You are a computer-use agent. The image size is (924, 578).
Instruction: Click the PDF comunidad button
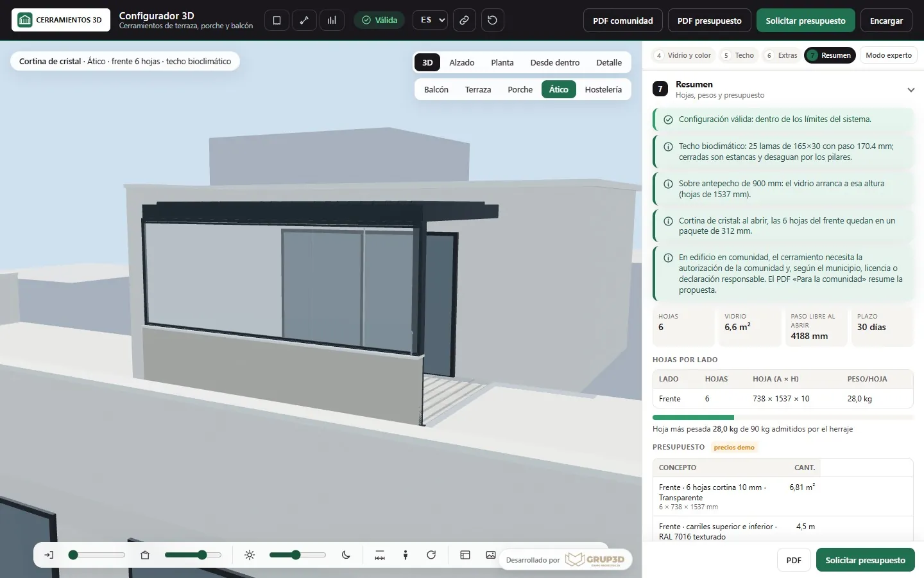[x=622, y=21]
